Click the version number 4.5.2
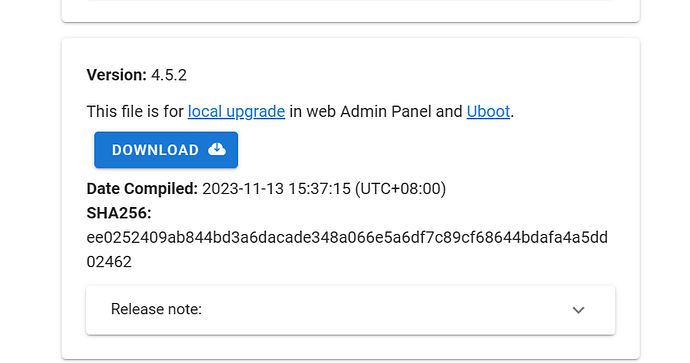 169,75
